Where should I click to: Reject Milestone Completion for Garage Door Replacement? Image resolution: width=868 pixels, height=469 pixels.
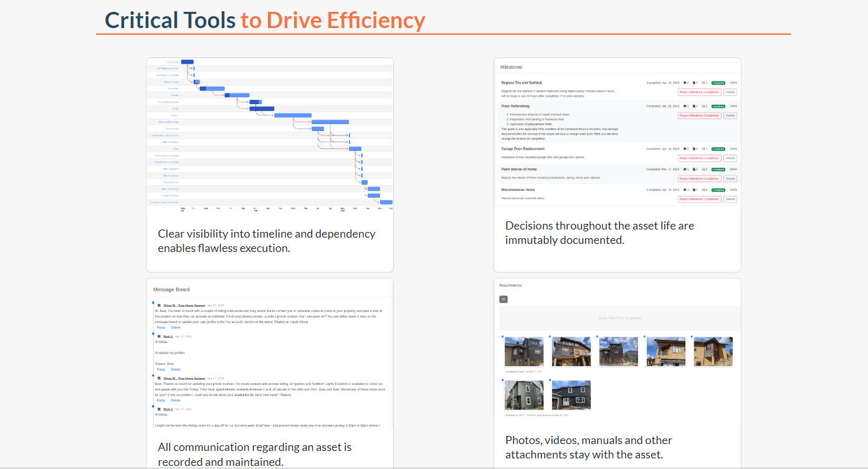pyautogui.click(x=700, y=158)
